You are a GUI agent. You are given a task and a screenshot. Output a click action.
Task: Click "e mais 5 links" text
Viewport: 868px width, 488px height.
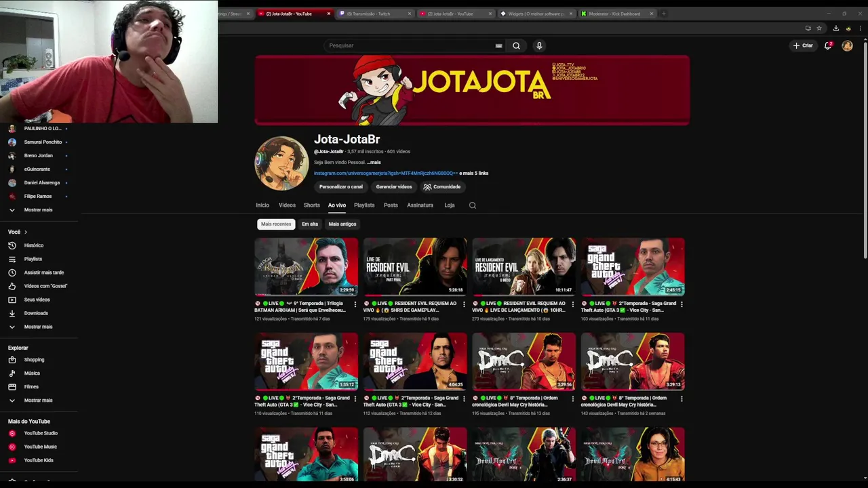tap(474, 174)
